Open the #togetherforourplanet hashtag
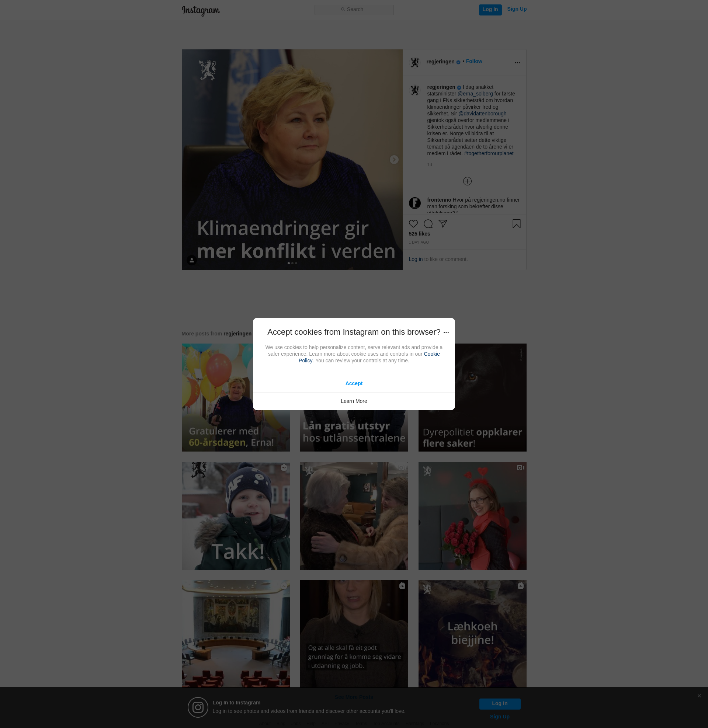The image size is (708, 728). click(x=489, y=153)
